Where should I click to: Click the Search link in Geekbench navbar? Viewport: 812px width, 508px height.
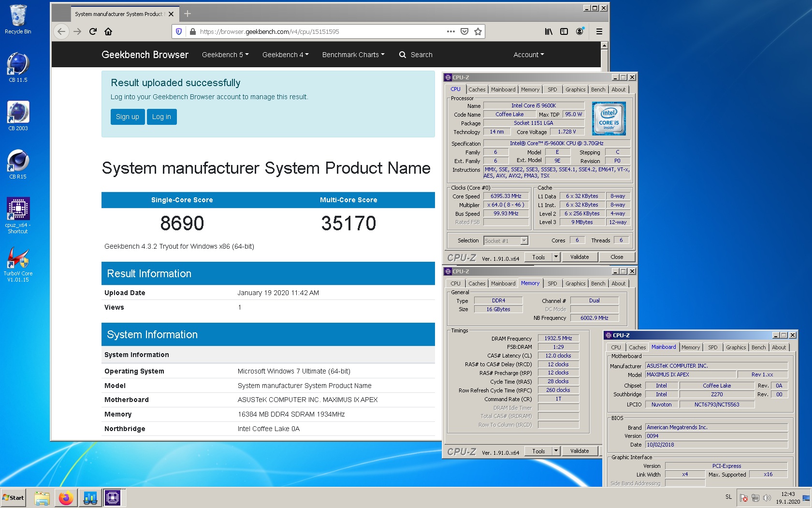click(x=416, y=55)
